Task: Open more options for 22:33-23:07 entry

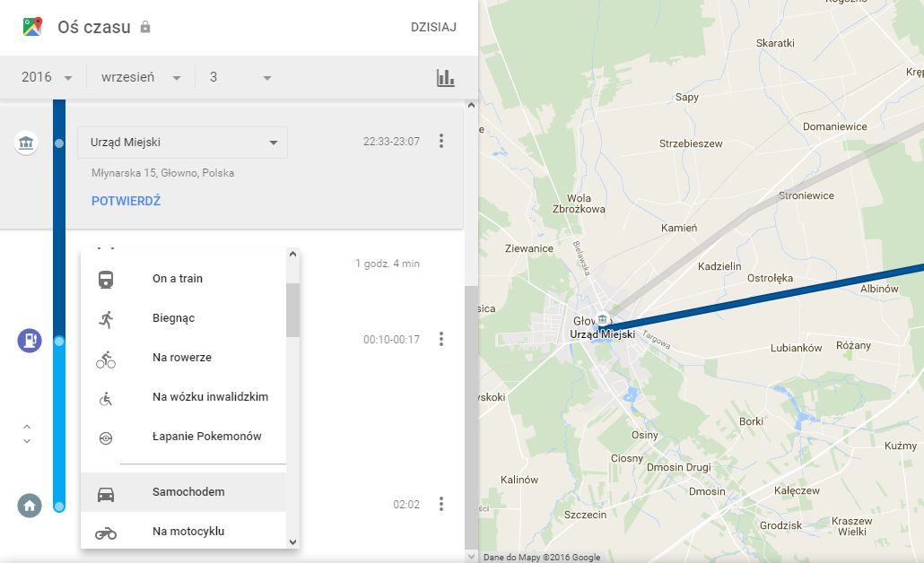Action: click(441, 141)
